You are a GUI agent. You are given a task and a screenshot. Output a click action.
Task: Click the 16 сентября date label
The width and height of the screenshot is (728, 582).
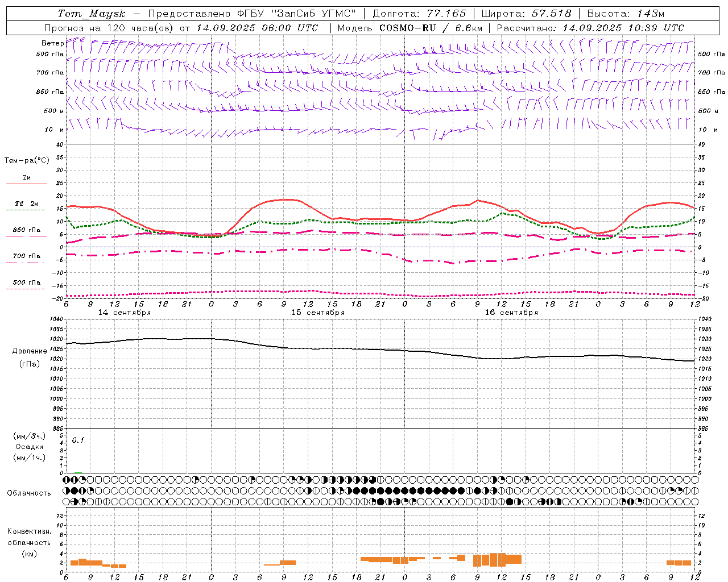coord(511,313)
